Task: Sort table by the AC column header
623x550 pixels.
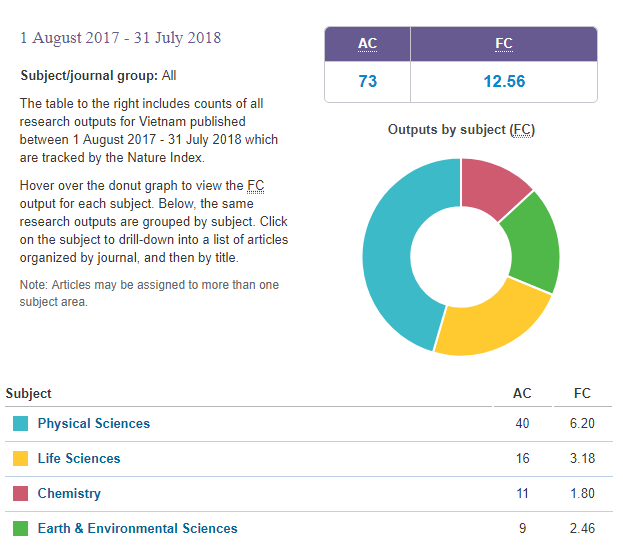Action: [522, 393]
